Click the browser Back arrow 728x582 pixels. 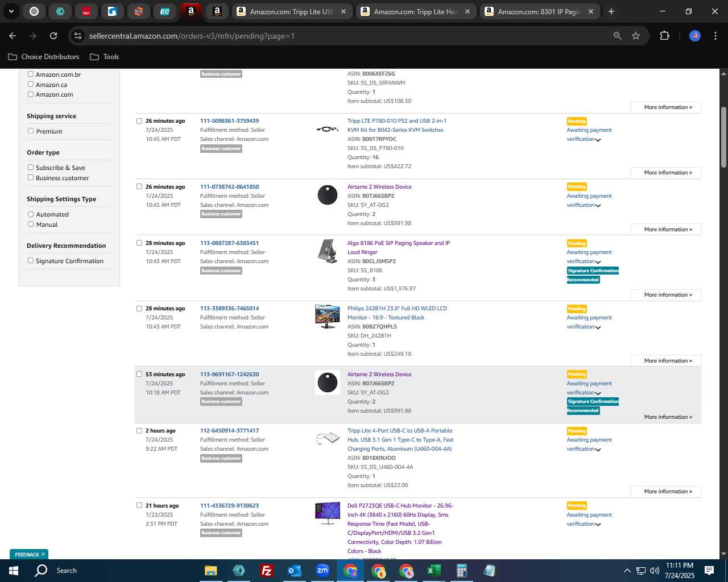pos(13,36)
